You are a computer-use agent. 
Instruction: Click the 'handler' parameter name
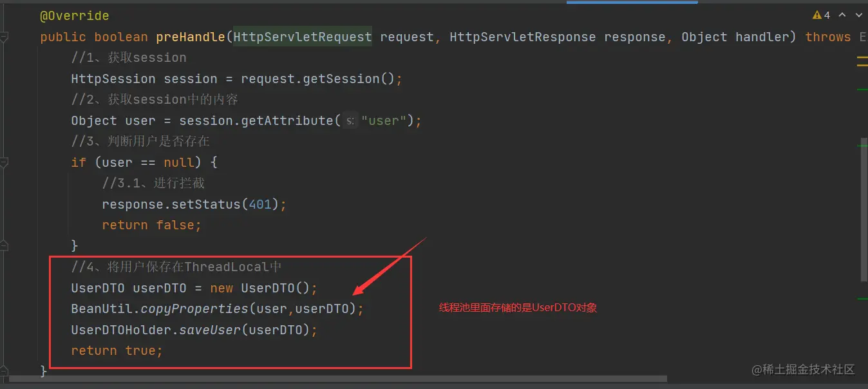[x=762, y=37]
